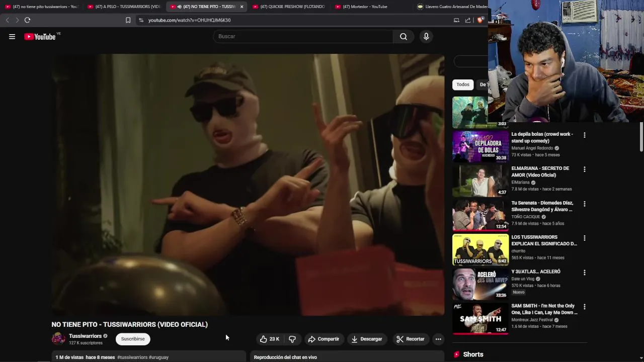Click the Brave Shields lion icon
The height and width of the screenshot is (362, 644).
coord(480,20)
